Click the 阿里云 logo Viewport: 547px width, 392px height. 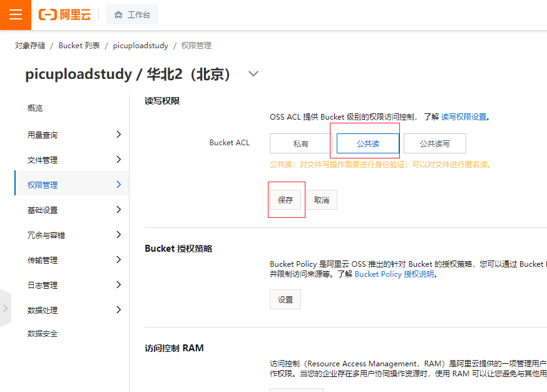pyautogui.click(x=64, y=14)
